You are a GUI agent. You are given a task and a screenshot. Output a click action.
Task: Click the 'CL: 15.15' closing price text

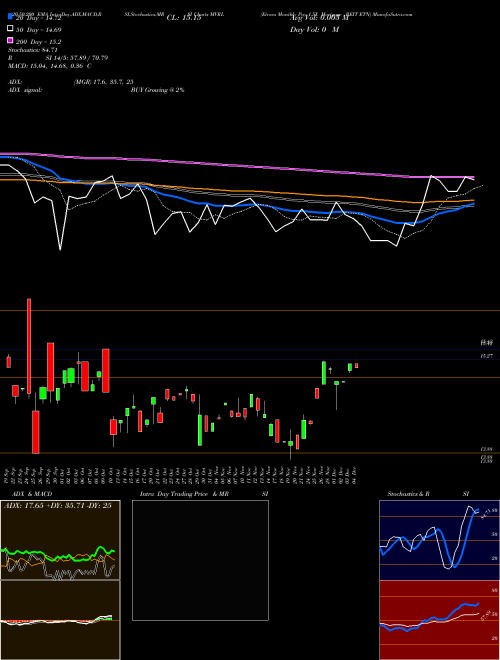[x=184, y=18]
